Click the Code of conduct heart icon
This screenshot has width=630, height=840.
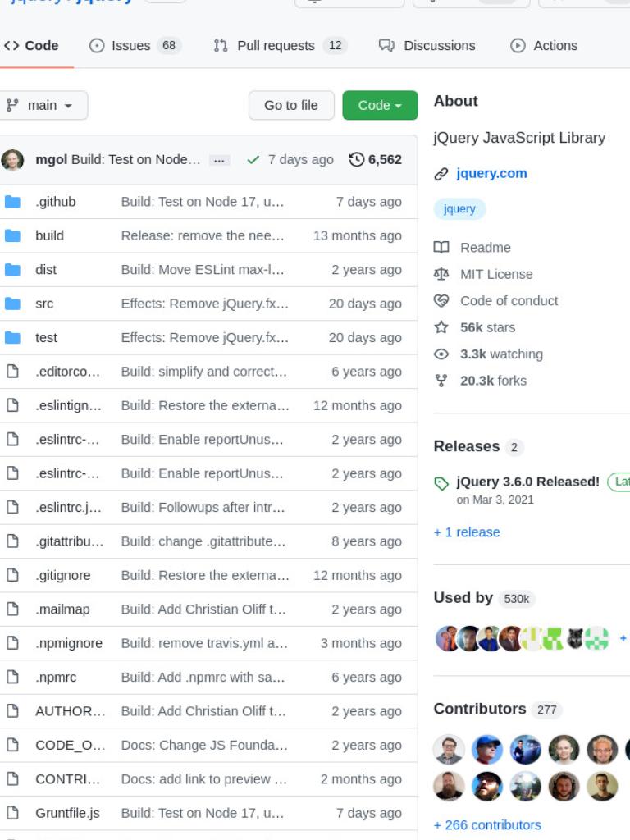click(x=441, y=301)
